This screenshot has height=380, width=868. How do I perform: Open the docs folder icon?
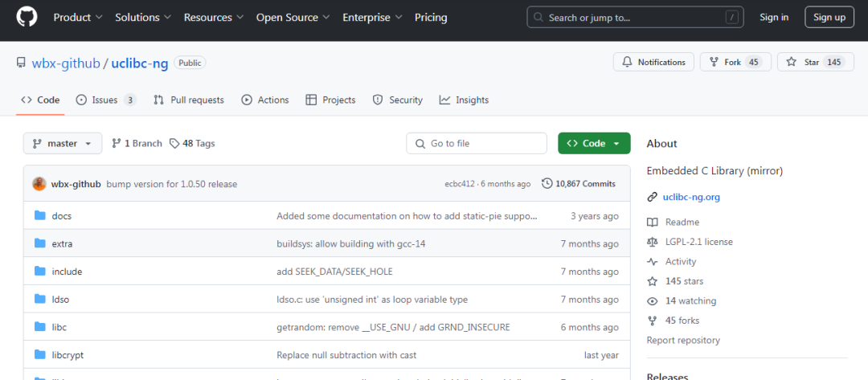(40, 216)
